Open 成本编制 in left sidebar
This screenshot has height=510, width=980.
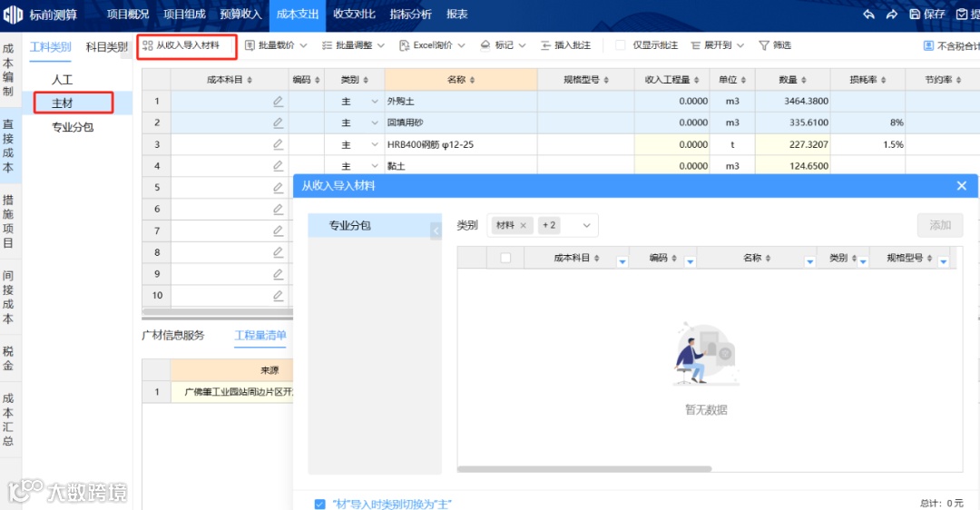[x=8, y=69]
